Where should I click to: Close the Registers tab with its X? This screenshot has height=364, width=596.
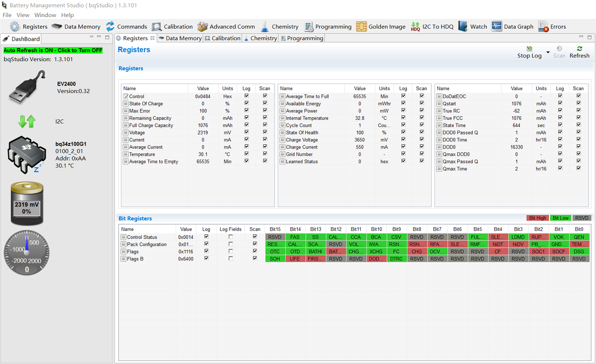point(153,38)
